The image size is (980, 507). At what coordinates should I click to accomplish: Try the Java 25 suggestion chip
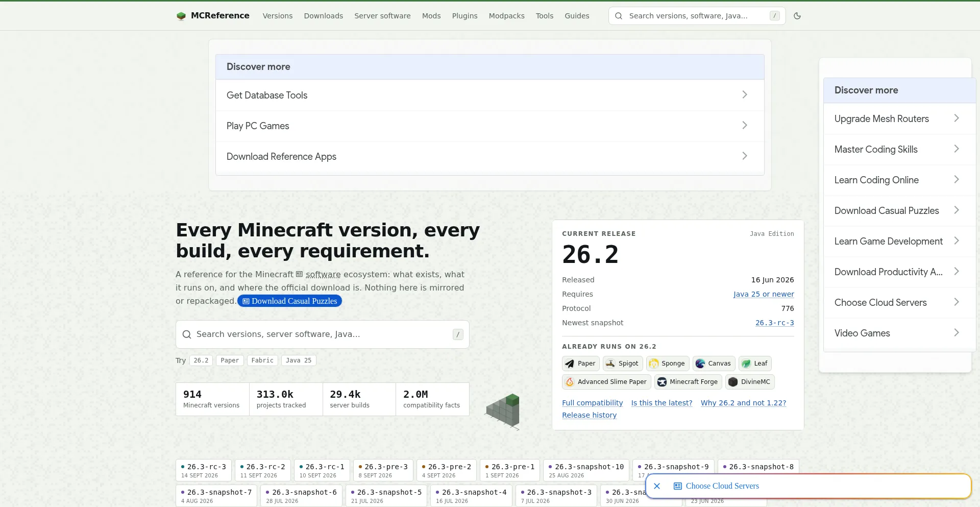(299, 360)
